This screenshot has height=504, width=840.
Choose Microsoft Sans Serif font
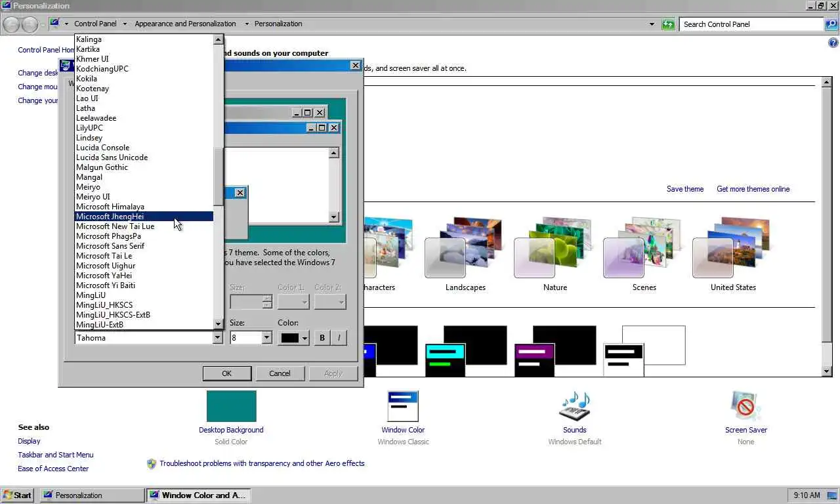(144, 246)
